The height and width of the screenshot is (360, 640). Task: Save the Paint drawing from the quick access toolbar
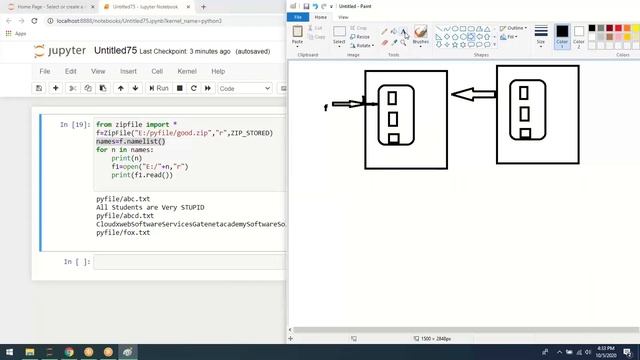(x=306, y=6)
